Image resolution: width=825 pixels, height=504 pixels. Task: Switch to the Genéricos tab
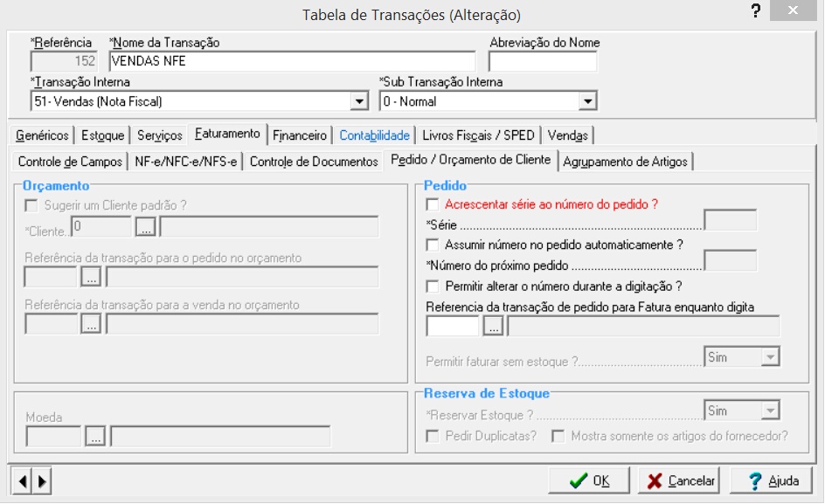42,135
